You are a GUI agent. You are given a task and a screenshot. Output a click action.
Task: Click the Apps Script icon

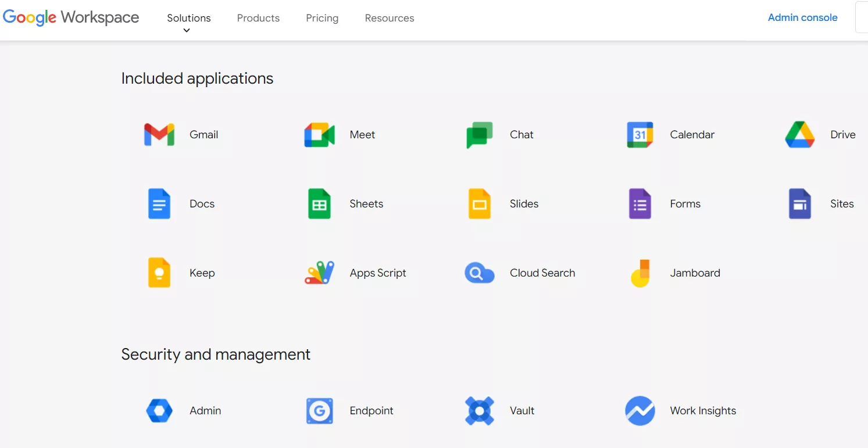(319, 273)
